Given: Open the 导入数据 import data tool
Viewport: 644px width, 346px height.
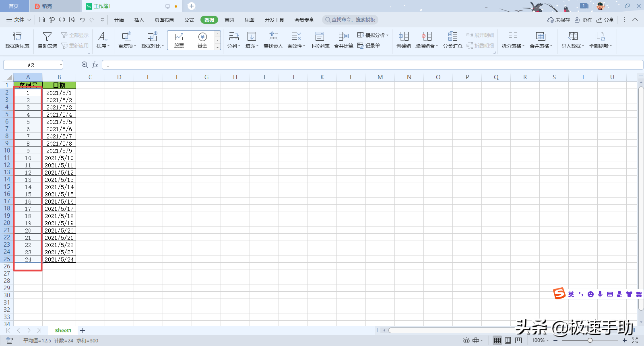Looking at the screenshot, I should click(x=573, y=41).
